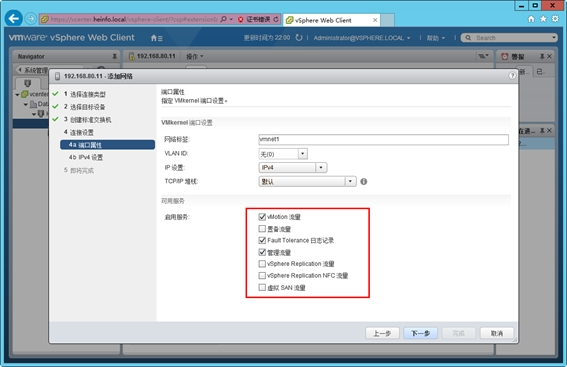This screenshot has width=567, height=367.
Task: Click the network label input field vmnet1
Action: pos(383,140)
